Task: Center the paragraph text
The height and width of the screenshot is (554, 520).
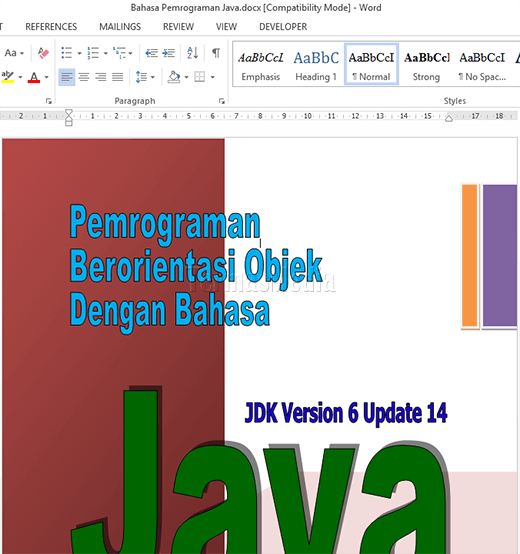Action: click(84, 77)
